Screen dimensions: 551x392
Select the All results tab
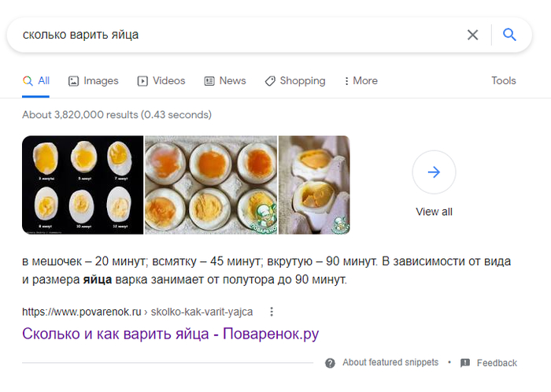[36, 81]
